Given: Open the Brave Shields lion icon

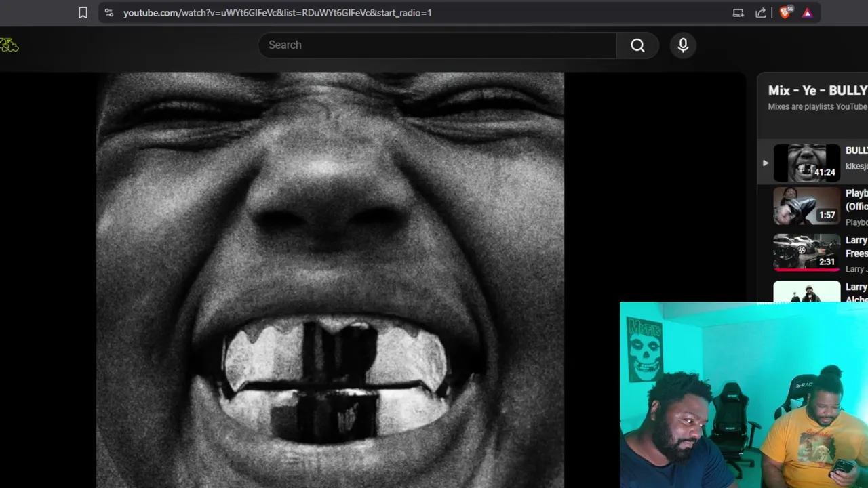Looking at the screenshot, I should pos(785,12).
